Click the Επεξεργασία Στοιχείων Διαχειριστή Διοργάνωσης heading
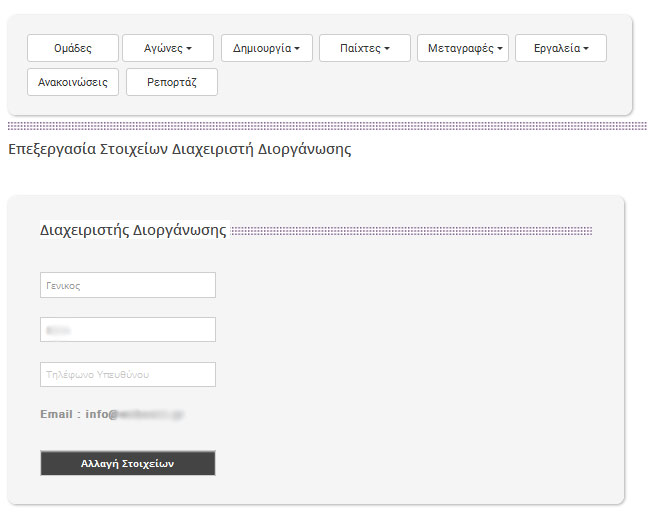 pyautogui.click(x=179, y=150)
